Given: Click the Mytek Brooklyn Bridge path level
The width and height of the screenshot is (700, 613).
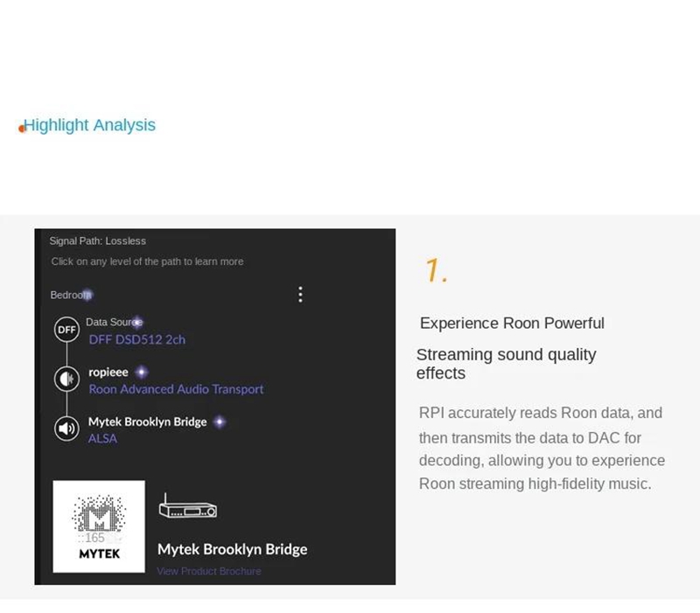Looking at the screenshot, I should pyautogui.click(x=147, y=421).
